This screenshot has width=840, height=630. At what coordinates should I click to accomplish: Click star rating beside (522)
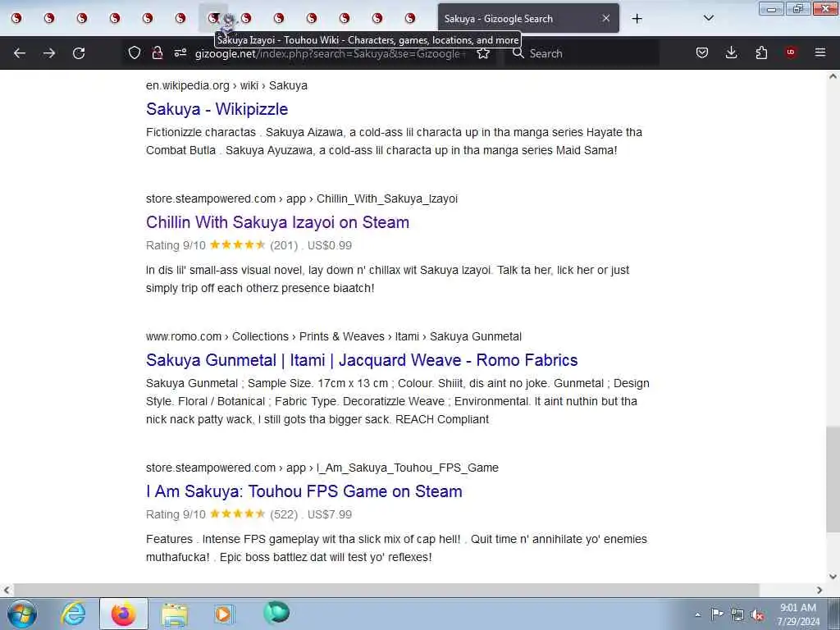237,514
